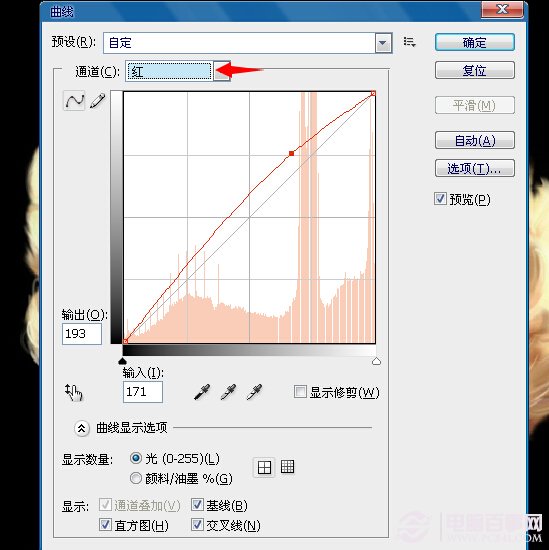Viewport: 549px width, 550px height.
Task: Select the red curve middle control point
Action: pyautogui.click(x=292, y=153)
